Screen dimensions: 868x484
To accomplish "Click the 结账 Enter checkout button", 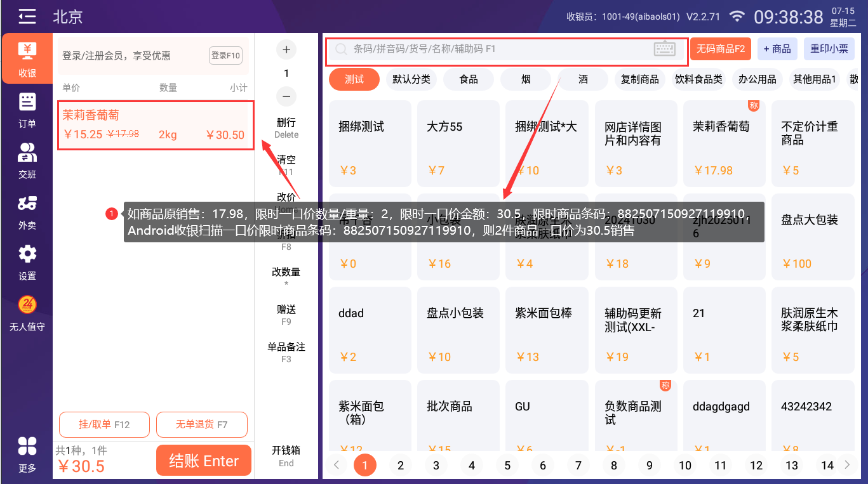I will pyautogui.click(x=204, y=461).
